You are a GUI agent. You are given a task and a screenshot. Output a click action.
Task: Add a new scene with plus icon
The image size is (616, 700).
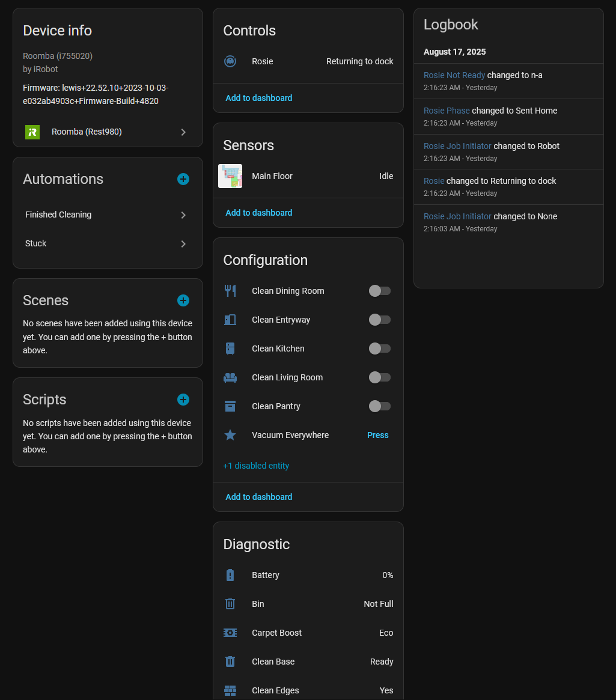point(183,300)
